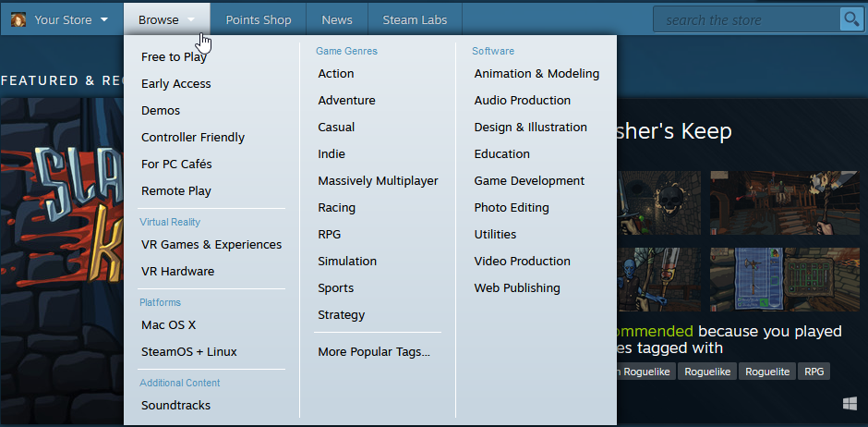Open Utilities software

pyautogui.click(x=495, y=234)
